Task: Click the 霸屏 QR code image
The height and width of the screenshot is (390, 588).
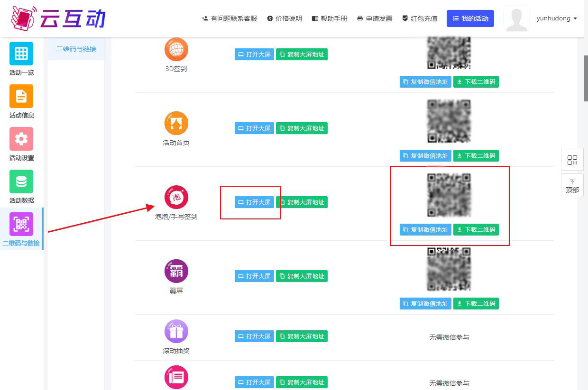Action: tap(449, 269)
